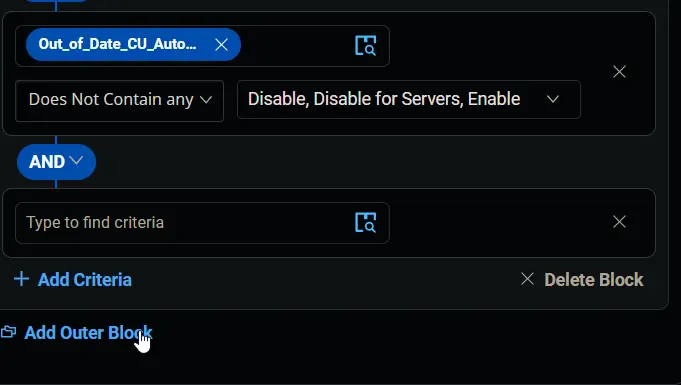This screenshot has width=681, height=385.
Task: Change the AND logical operator pill
Action: (56, 162)
